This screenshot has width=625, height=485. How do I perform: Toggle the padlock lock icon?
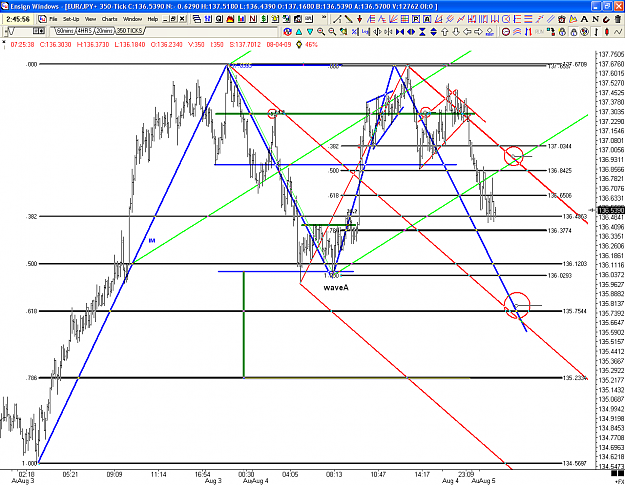point(574,31)
